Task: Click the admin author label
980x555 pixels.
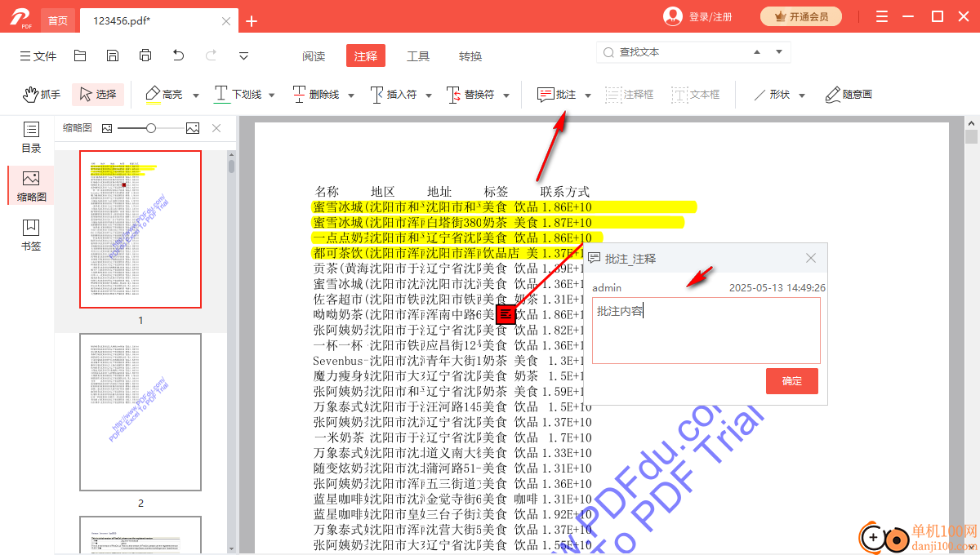Action: [607, 288]
